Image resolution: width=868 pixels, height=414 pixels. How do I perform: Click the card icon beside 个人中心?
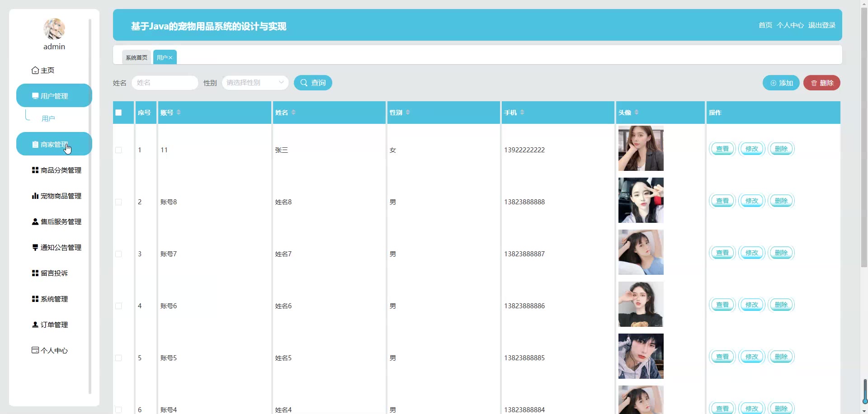(x=35, y=350)
